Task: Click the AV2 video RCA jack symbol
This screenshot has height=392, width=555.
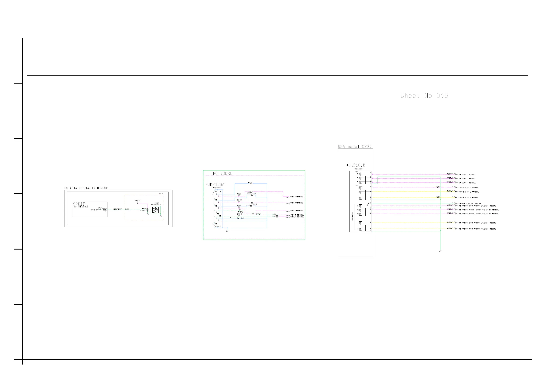Action: pos(360,174)
